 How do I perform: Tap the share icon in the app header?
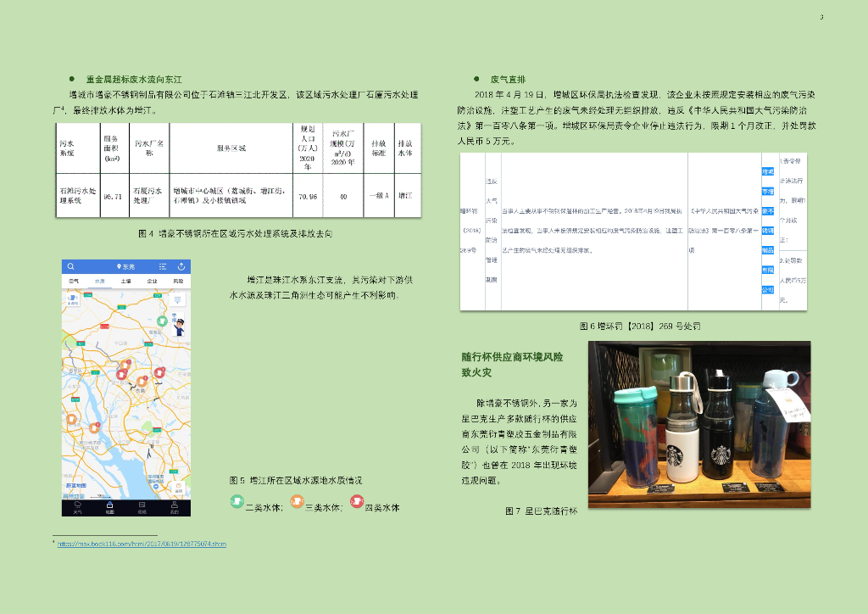coord(181,267)
